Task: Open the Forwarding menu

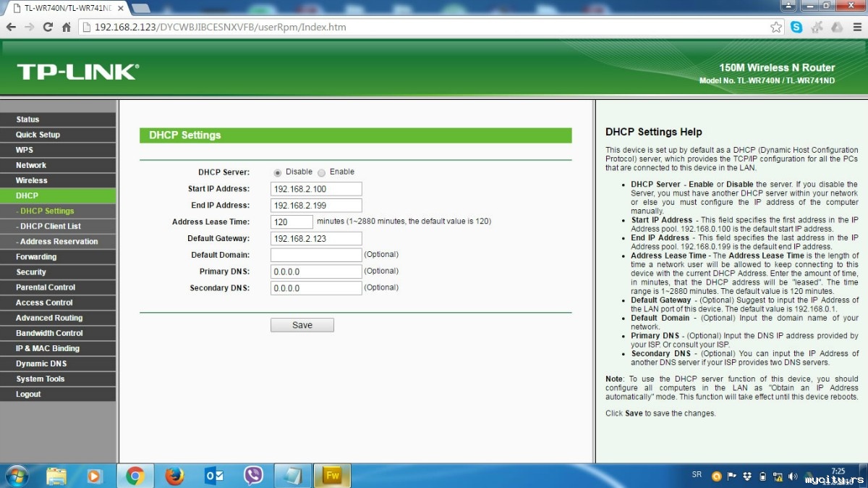Action: click(58, 256)
